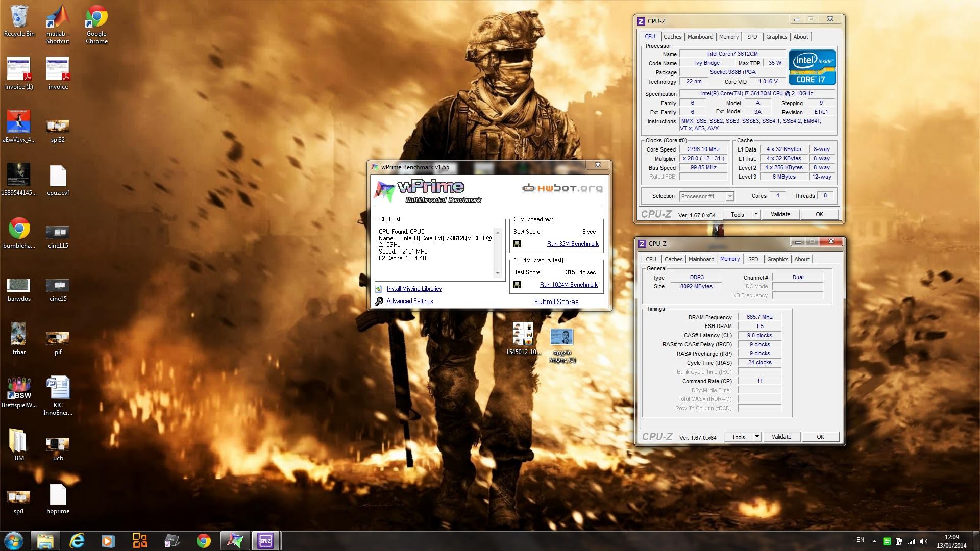Open Google Chrome desktop shortcut

96,24
